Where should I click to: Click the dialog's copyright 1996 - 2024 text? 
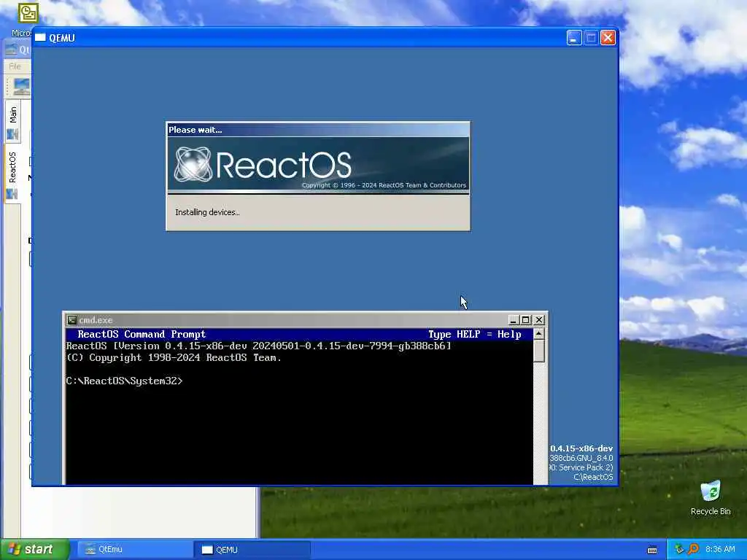384,185
